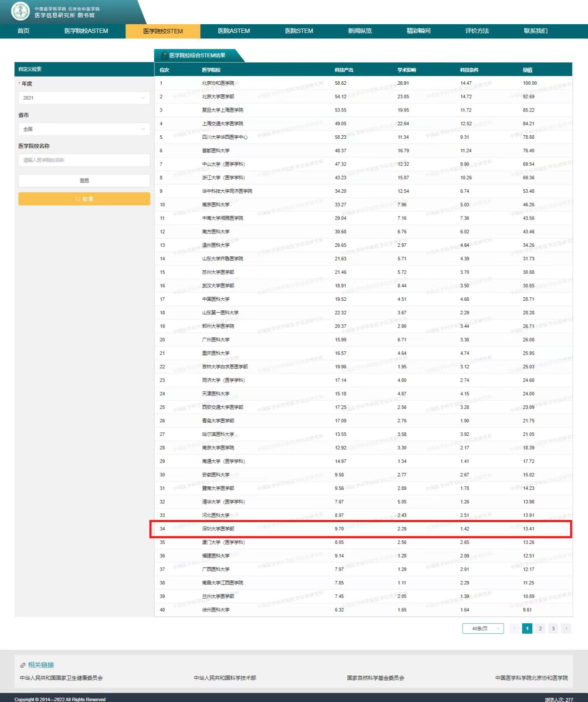
Task: Open 新闻纵览 in the navigation bar
Action: [x=360, y=31]
